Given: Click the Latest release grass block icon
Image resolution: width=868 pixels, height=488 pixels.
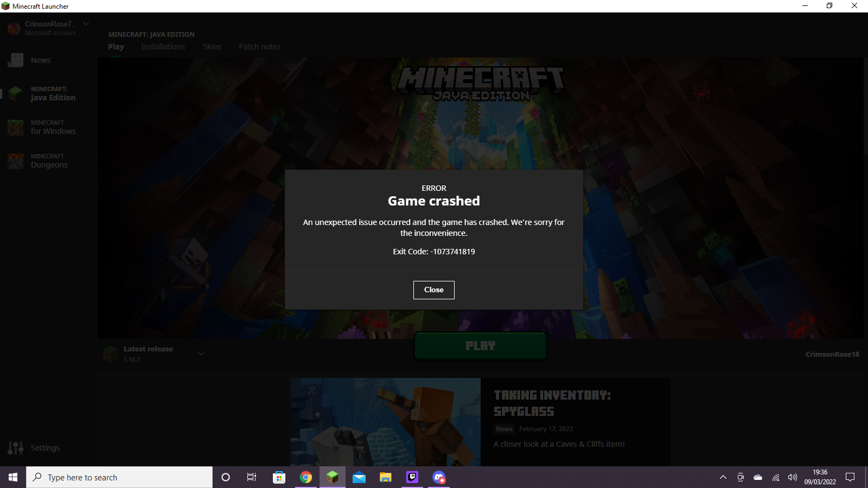Looking at the screenshot, I should 111,354.
